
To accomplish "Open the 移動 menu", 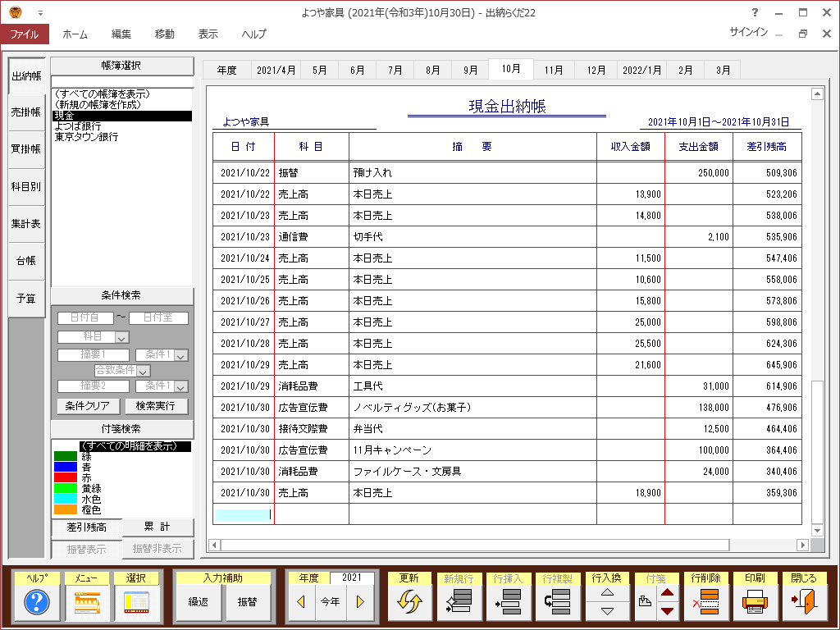I will tap(164, 34).
